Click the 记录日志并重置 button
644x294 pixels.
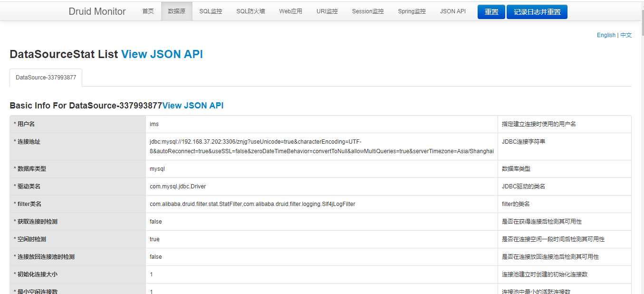[537, 12]
